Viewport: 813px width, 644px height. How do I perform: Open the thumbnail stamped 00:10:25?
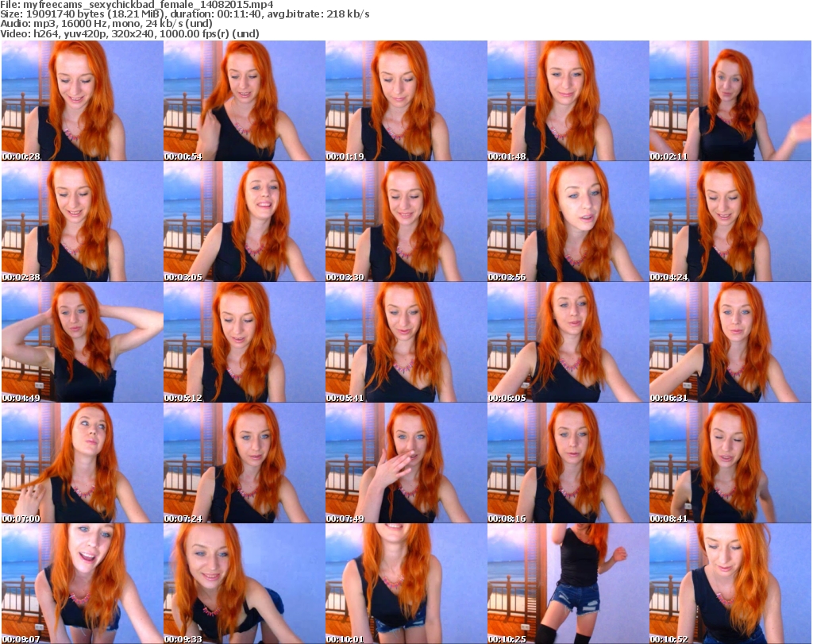(568, 584)
